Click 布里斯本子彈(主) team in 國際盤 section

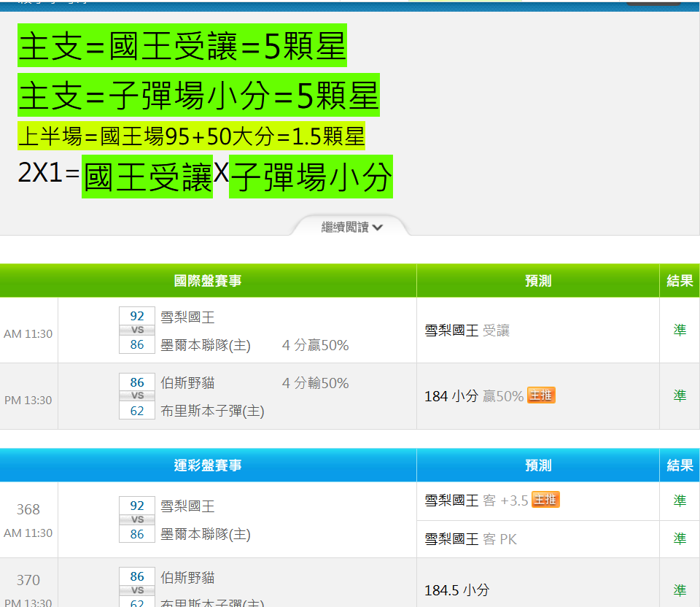(212, 411)
